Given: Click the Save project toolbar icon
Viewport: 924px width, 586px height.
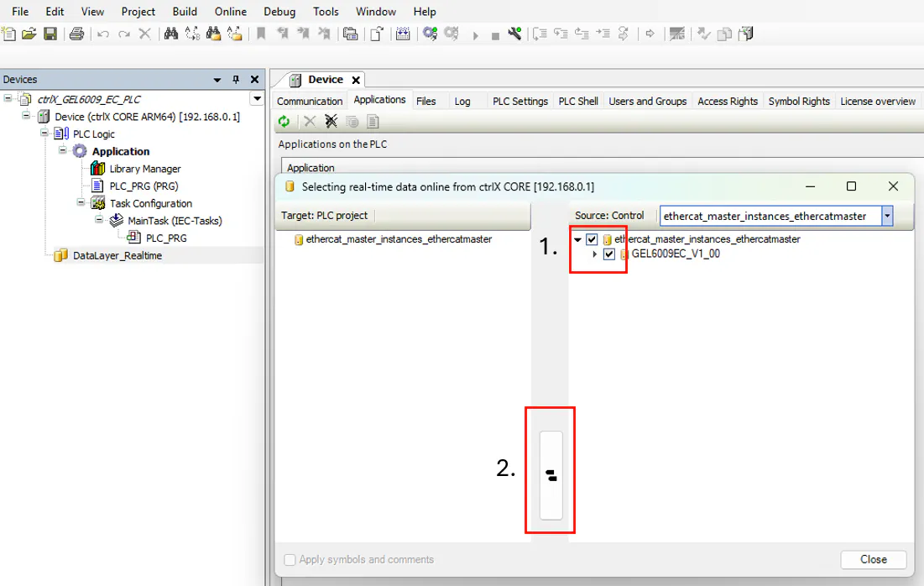Looking at the screenshot, I should 50,34.
